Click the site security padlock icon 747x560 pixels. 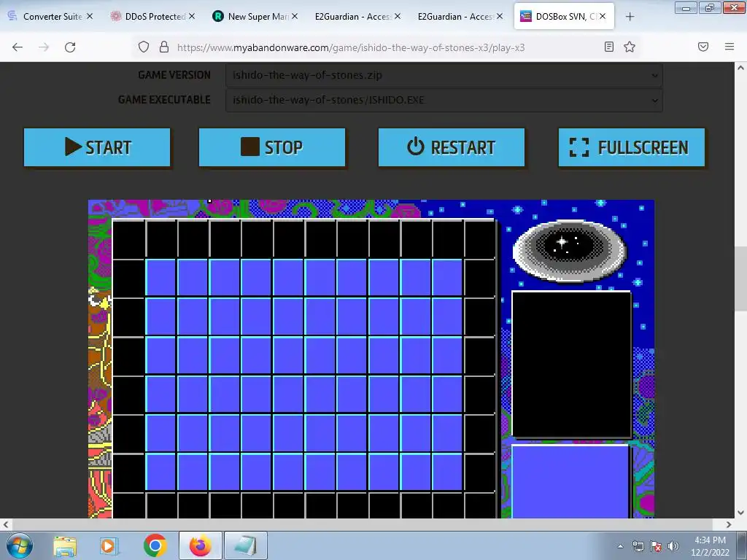164,47
